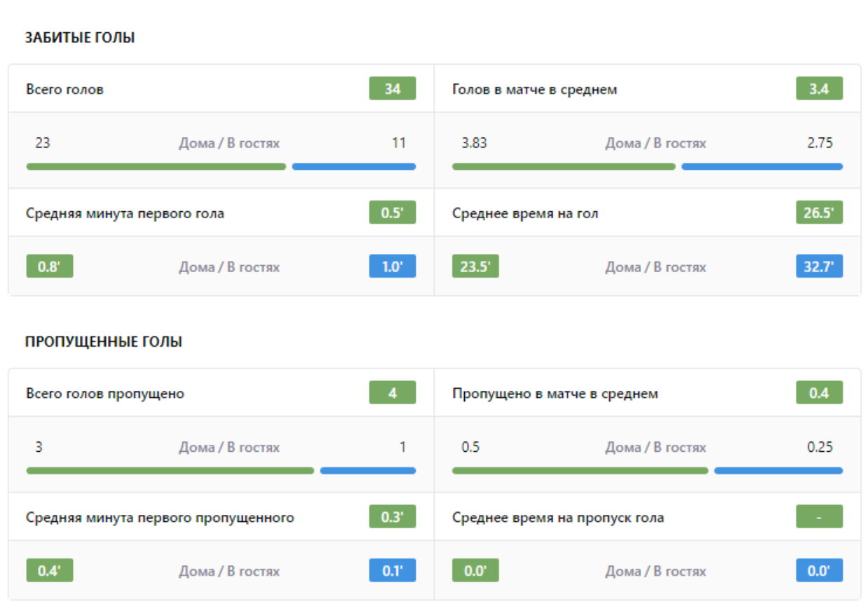Select the blue 32.7' away badge
Screen dimensions: 868x616
(x=819, y=267)
